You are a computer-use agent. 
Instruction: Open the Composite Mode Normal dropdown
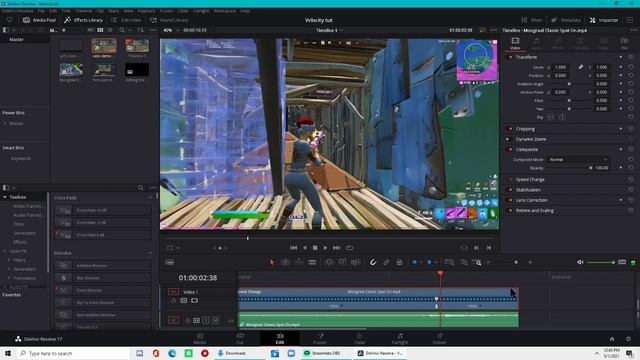(x=578, y=160)
